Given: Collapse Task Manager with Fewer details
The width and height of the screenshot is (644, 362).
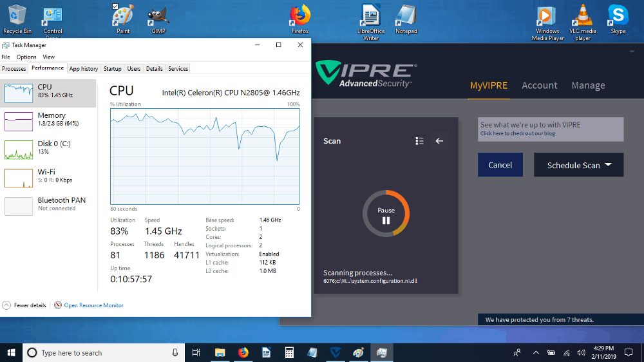Looking at the screenshot, I should [x=24, y=305].
